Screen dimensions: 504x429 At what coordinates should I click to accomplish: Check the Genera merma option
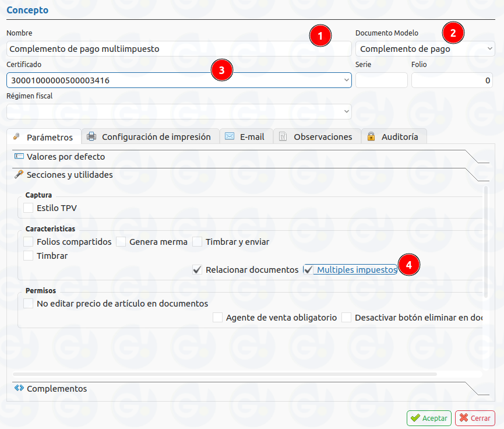click(x=121, y=241)
